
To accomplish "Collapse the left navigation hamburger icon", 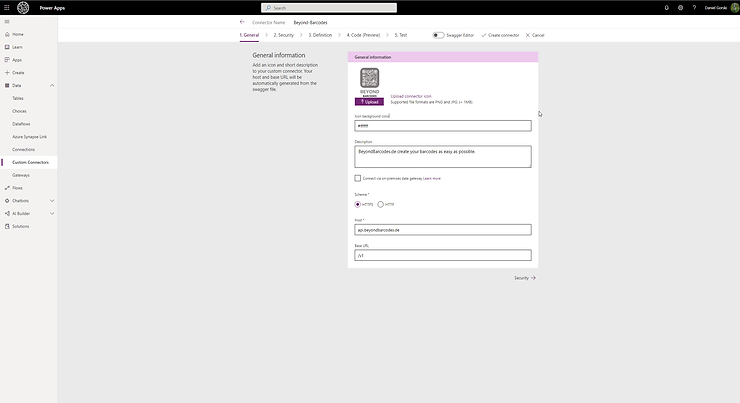I will point(6,21).
